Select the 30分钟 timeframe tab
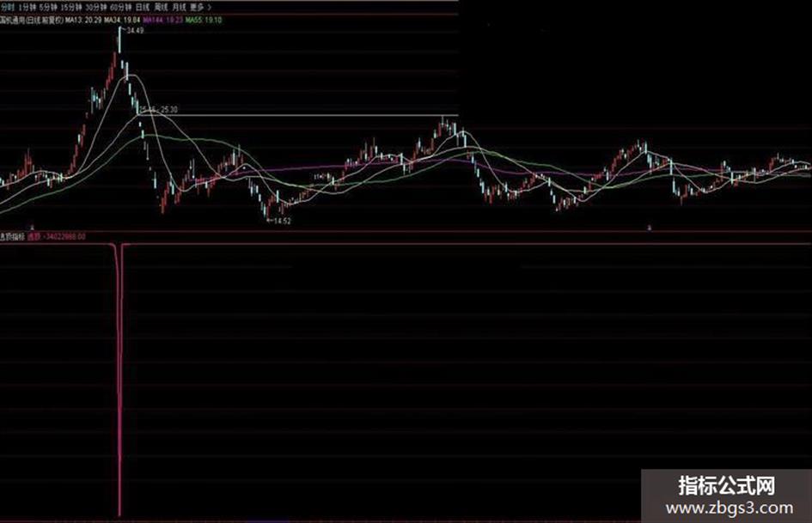 [x=96, y=7]
